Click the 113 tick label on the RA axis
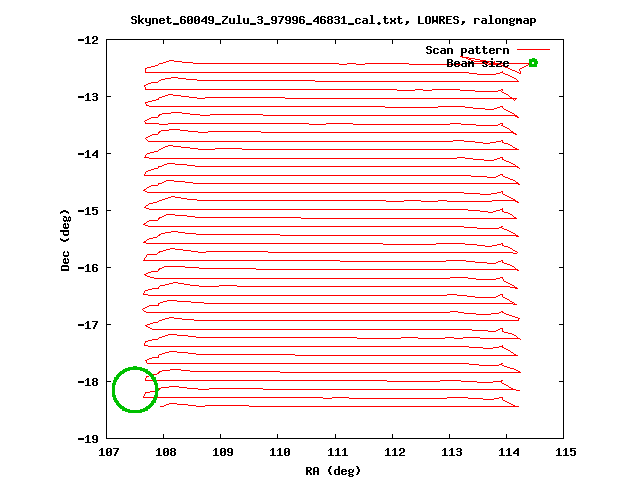 [452, 452]
